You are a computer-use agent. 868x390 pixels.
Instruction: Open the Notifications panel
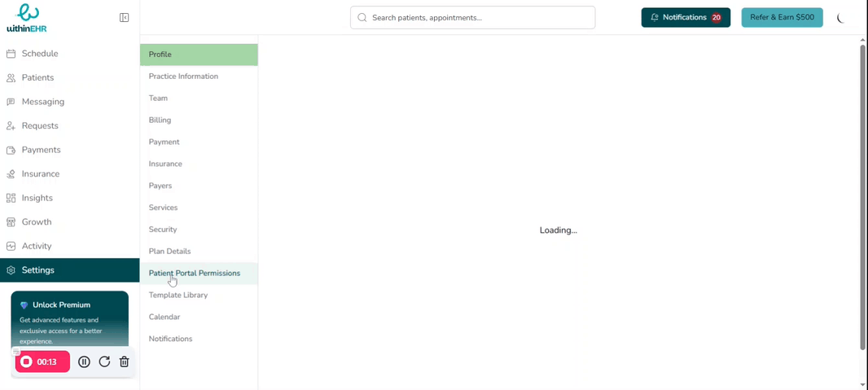coord(686,17)
